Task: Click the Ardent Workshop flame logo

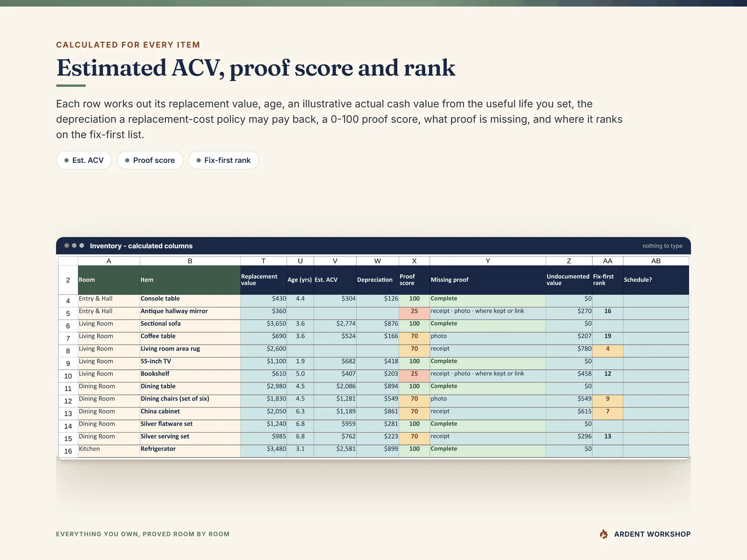Action: 604,534
